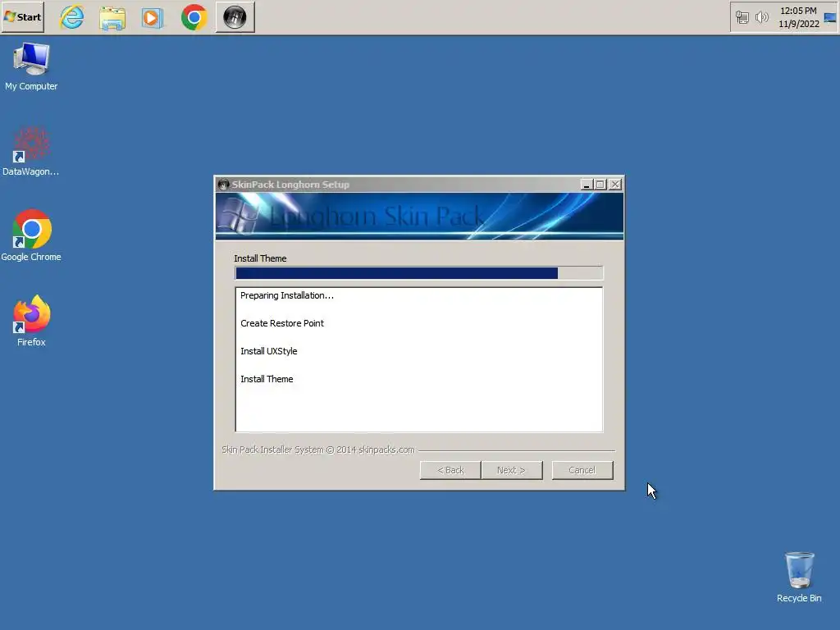Screen dimensions: 840x630
Task: Select the DataWagon desktop shortcut
Action: (x=31, y=152)
